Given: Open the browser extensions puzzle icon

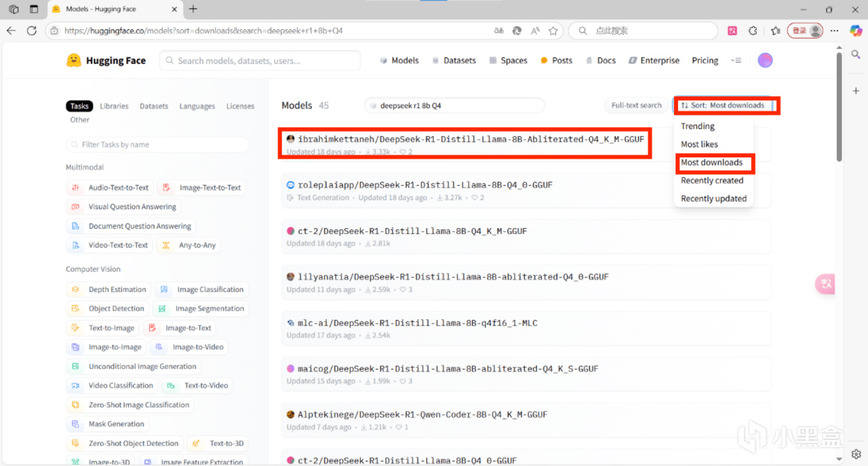Looking at the screenshot, I should [753, 31].
